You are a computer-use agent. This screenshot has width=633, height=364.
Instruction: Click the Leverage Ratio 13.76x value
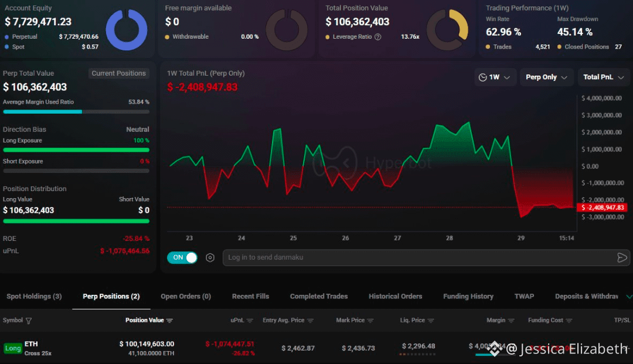click(x=410, y=37)
